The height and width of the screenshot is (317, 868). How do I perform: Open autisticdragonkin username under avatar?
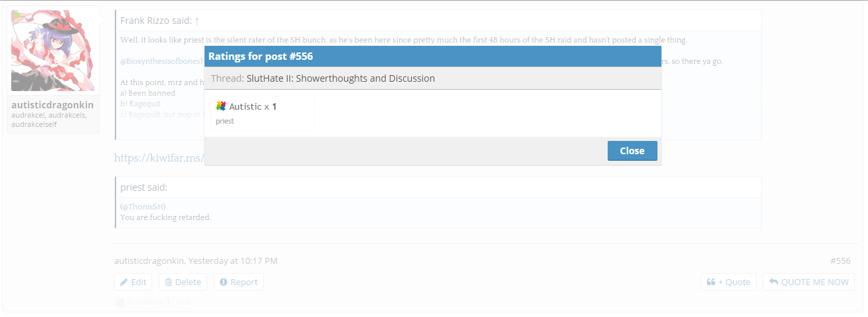(52, 104)
